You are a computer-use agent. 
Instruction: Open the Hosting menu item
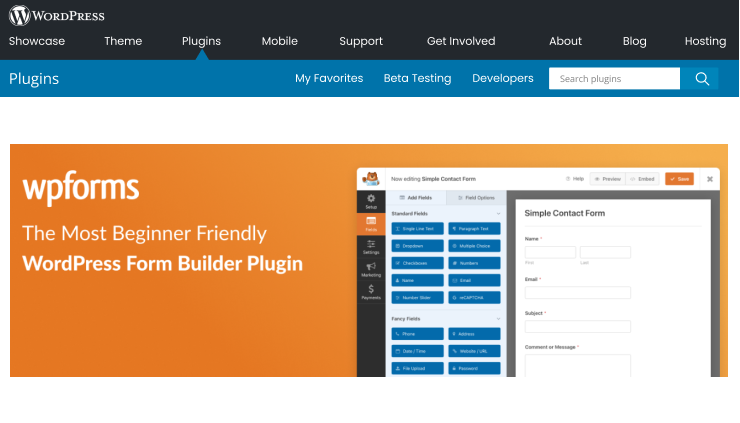point(706,41)
